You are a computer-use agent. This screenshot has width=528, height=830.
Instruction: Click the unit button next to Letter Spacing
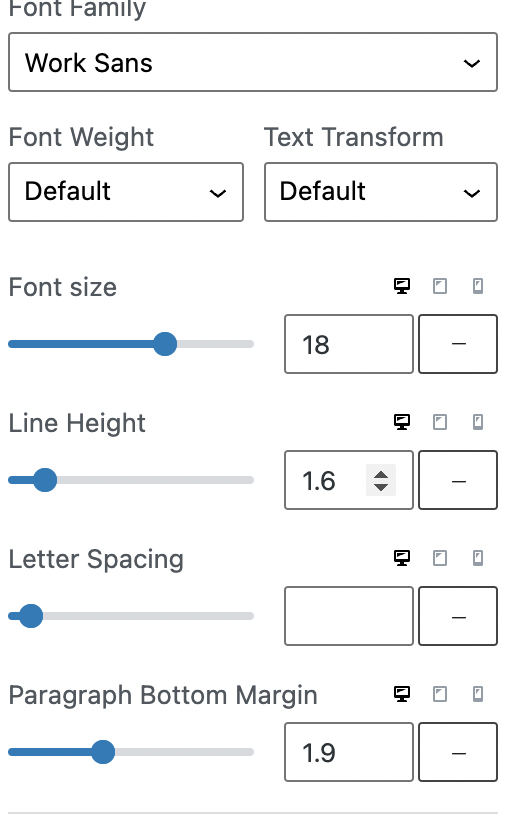(458, 616)
